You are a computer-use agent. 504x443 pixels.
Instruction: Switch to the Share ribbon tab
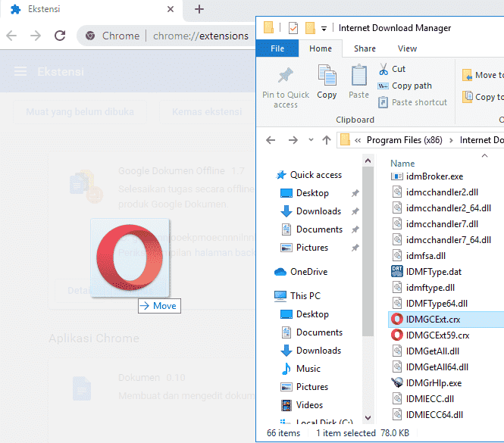click(x=365, y=48)
